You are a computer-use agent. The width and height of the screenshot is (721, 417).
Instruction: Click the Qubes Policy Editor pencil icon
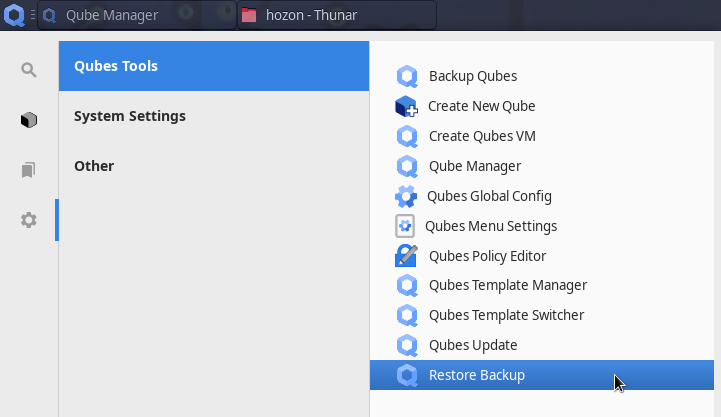[406, 256]
